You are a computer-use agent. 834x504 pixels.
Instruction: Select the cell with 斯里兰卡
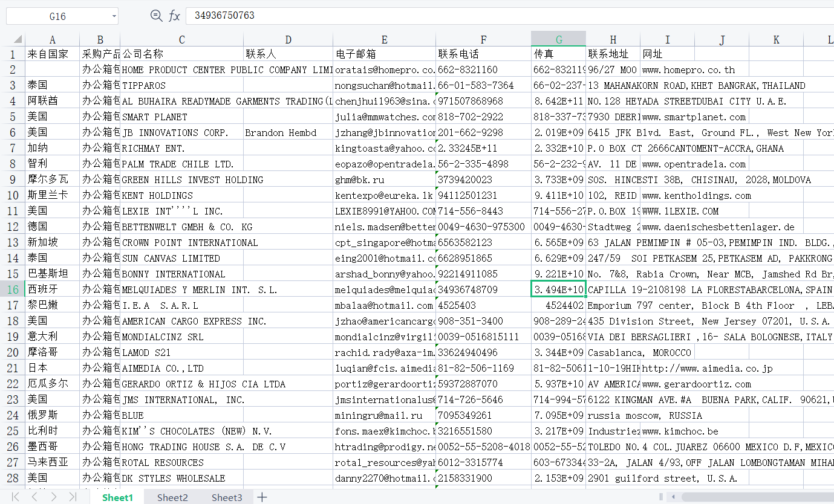coord(52,195)
